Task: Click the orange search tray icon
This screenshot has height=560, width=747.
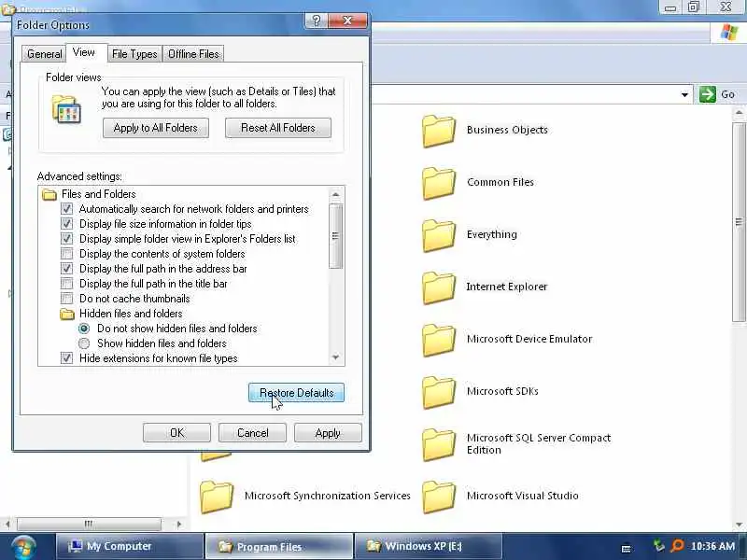Action: [x=677, y=545]
